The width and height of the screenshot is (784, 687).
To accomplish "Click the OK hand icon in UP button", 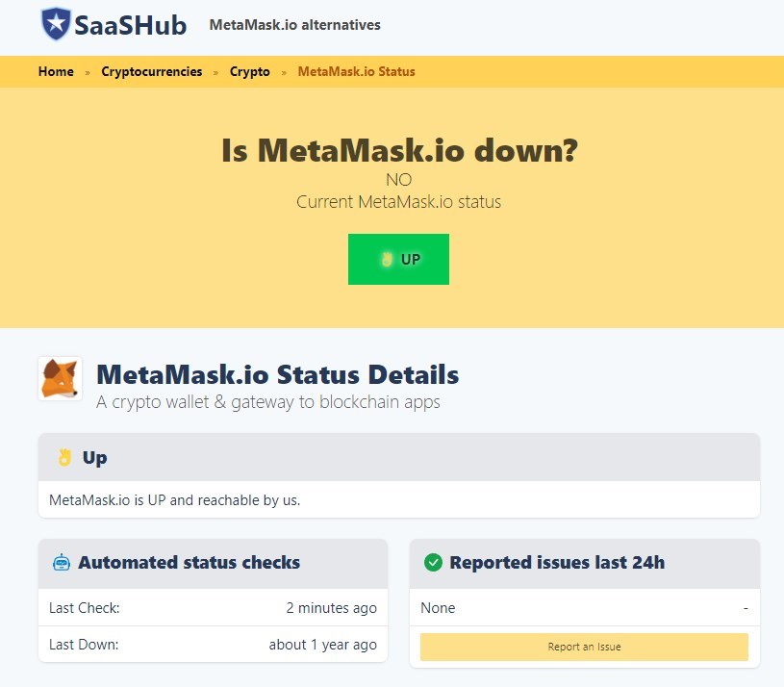I will [387, 259].
